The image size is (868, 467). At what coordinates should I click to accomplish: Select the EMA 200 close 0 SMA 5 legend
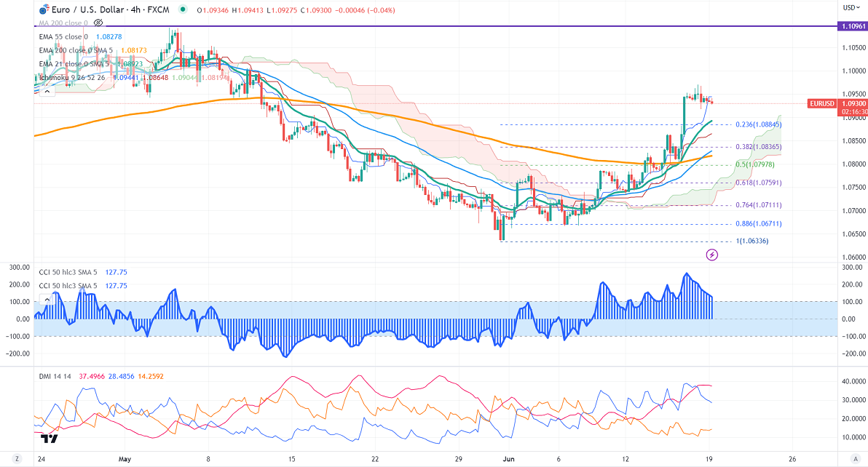(76, 50)
